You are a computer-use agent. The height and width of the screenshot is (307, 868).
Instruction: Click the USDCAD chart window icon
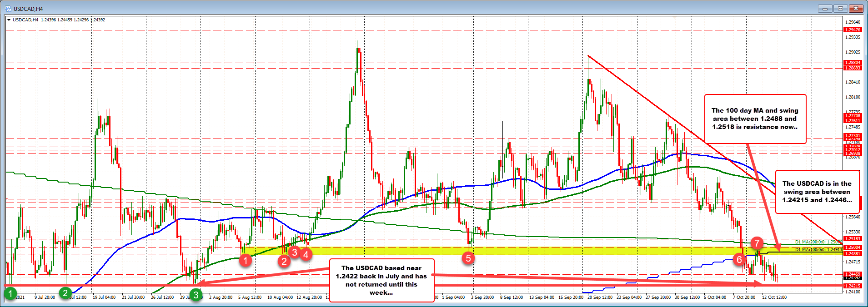tap(8, 9)
